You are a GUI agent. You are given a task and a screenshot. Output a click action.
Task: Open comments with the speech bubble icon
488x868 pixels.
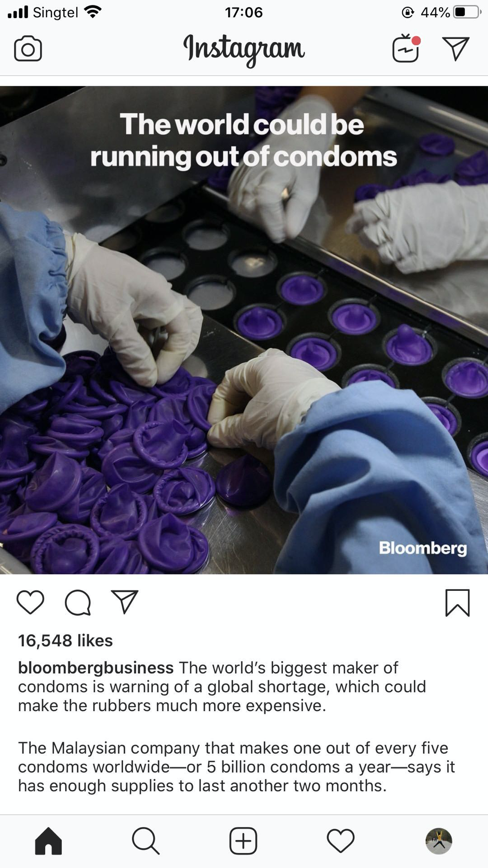pyautogui.click(x=78, y=602)
